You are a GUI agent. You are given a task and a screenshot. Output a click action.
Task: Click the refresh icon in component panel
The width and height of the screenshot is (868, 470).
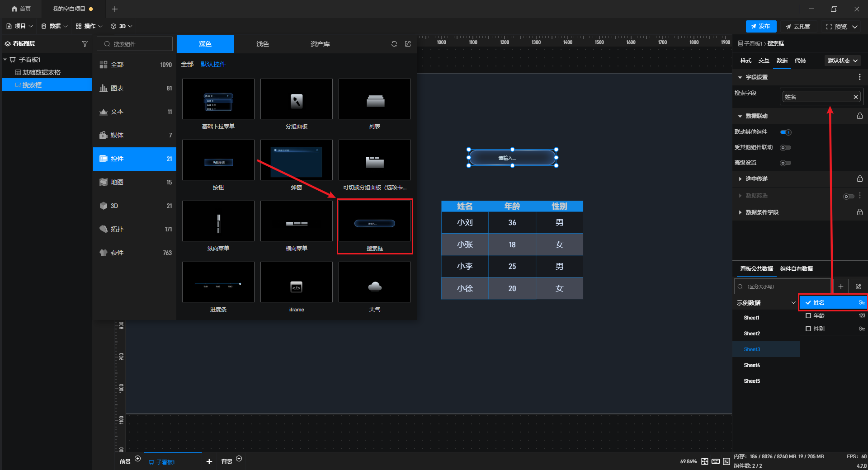click(x=394, y=44)
